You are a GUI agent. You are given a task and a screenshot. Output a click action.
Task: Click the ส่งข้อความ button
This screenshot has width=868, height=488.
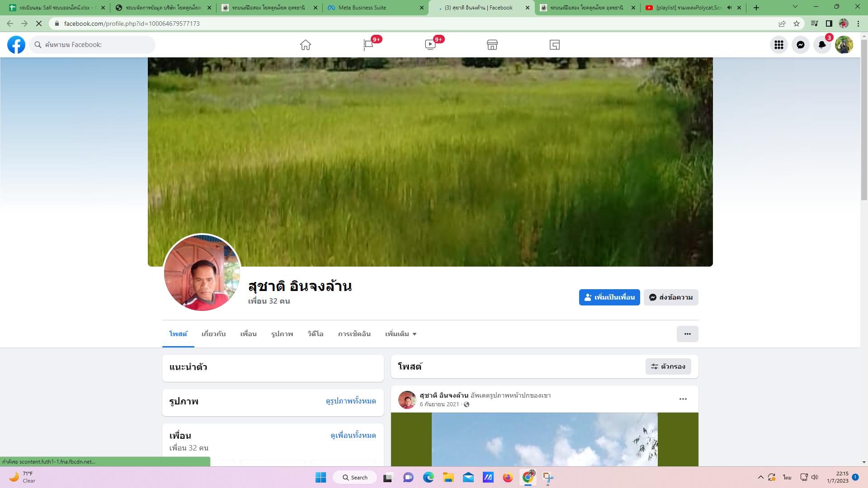point(671,297)
